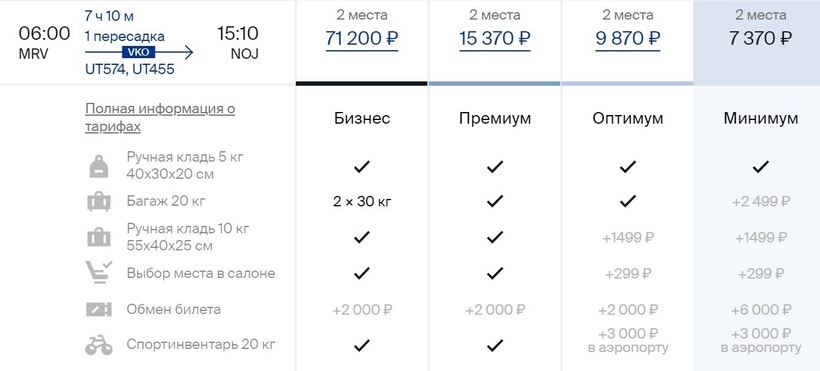Add seat selection for +299 ₽ in Минимум
The width and height of the screenshot is (820, 371).
coord(760,274)
